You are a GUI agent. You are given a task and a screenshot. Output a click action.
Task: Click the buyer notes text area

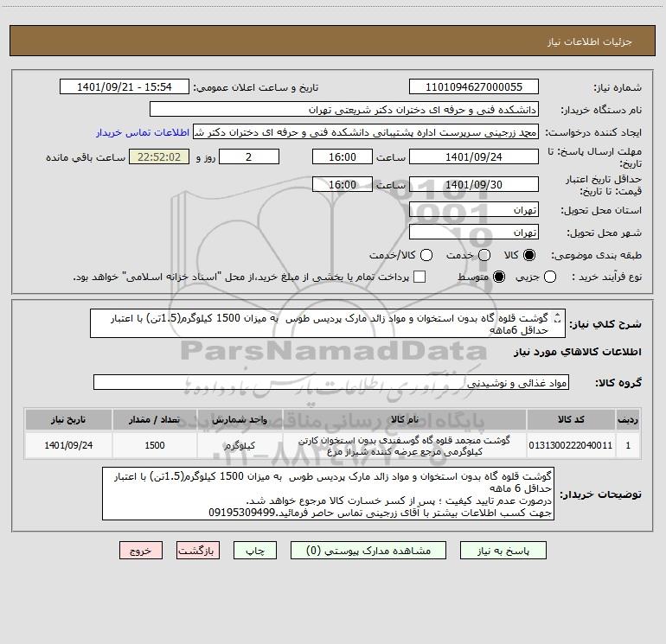click(328, 494)
